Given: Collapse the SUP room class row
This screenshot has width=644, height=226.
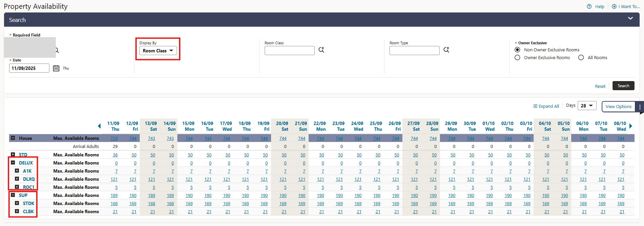Looking at the screenshot, I should pyautogui.click(x=13, y=195).
